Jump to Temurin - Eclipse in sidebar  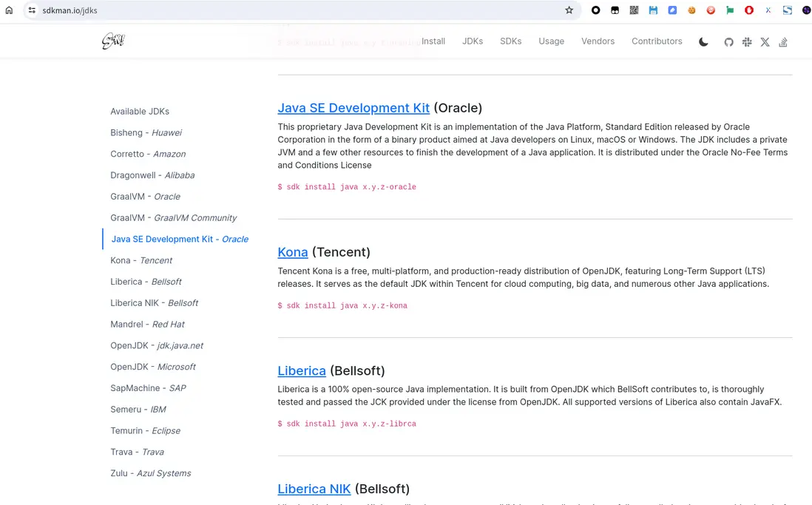(145, 430)
